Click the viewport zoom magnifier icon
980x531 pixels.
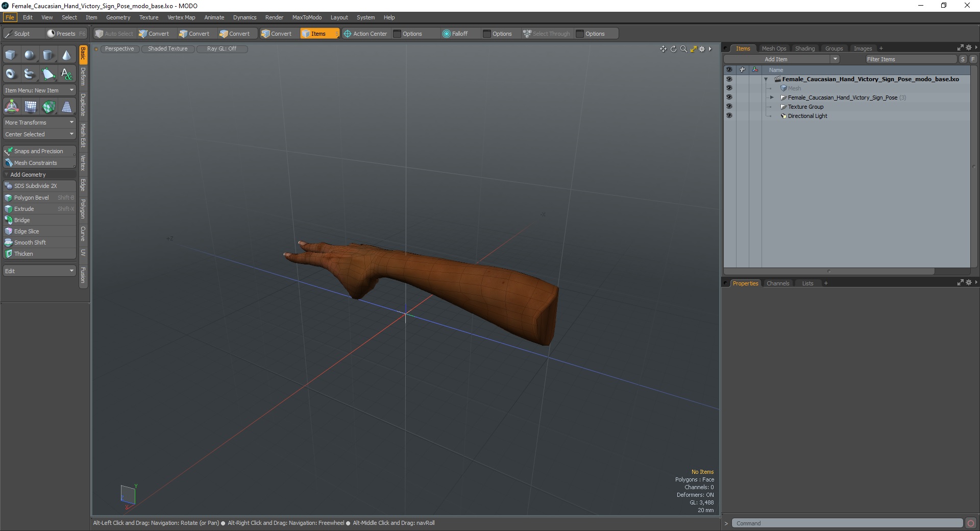683,49
